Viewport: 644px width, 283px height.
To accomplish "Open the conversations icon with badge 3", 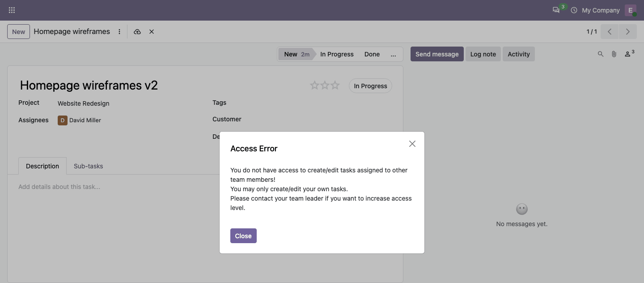I will (556, 10).
